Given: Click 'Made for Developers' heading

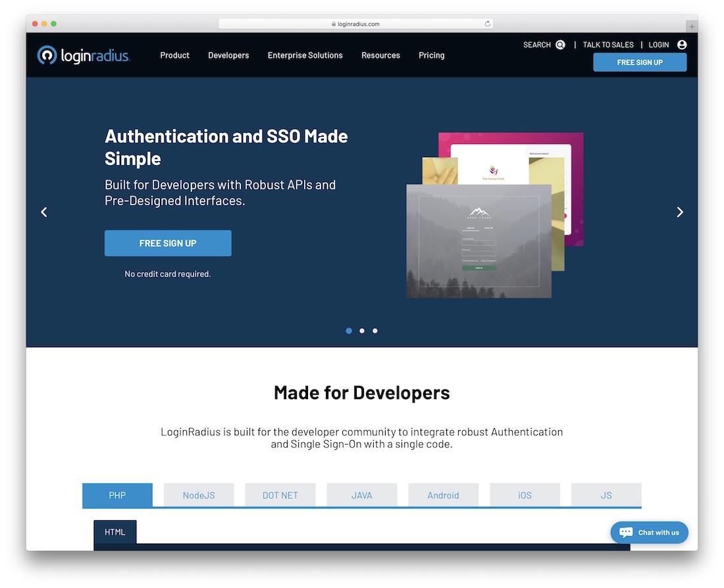Looking at the screenshot, I should tap(361, 393).
